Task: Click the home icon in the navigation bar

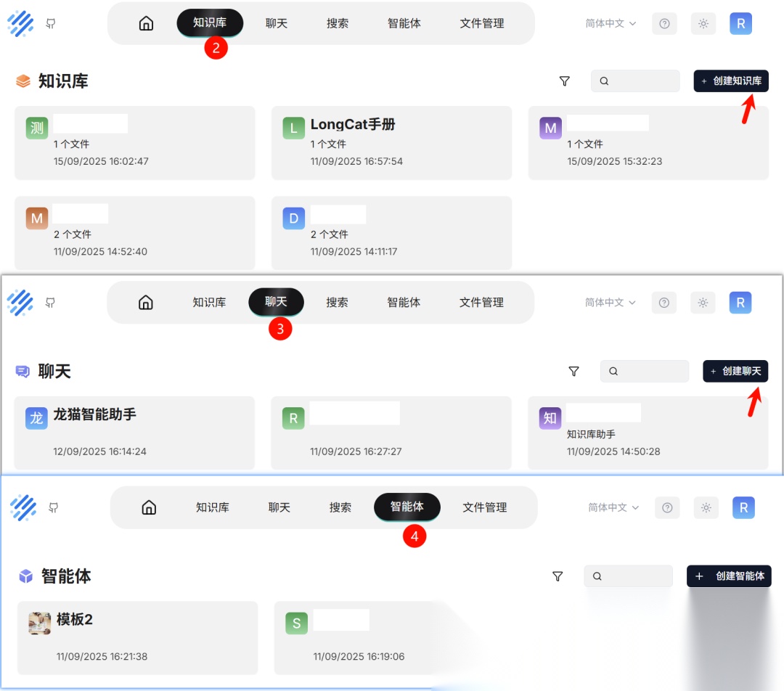Action: (145, 23)
